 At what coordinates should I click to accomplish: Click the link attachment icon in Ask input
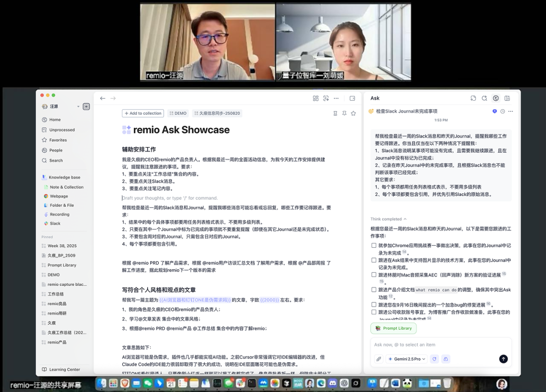click(379, 359)
